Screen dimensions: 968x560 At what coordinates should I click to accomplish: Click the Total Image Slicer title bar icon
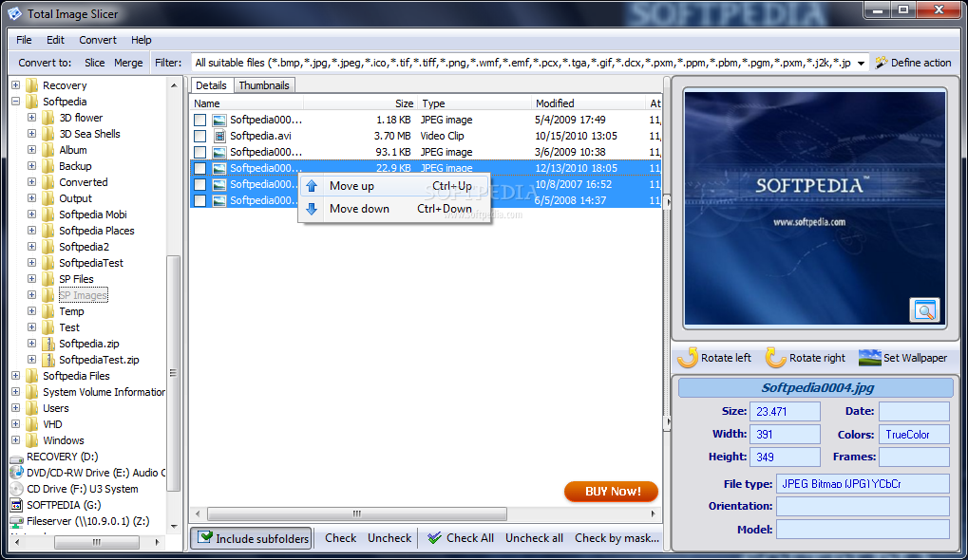[14, 13]
